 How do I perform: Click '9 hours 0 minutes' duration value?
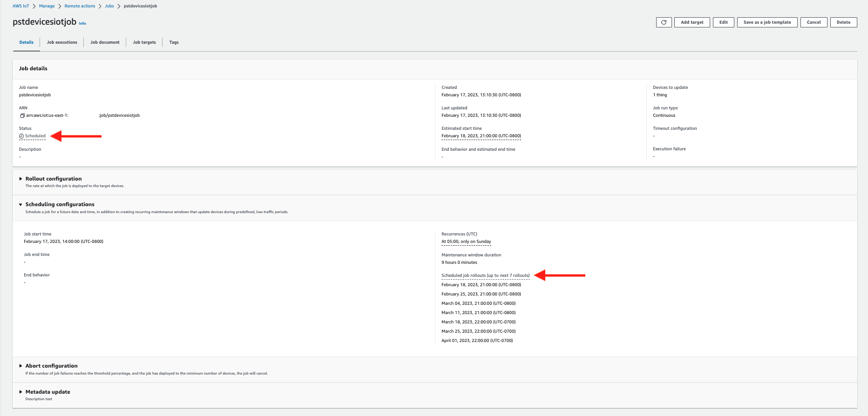click(459, 262)
